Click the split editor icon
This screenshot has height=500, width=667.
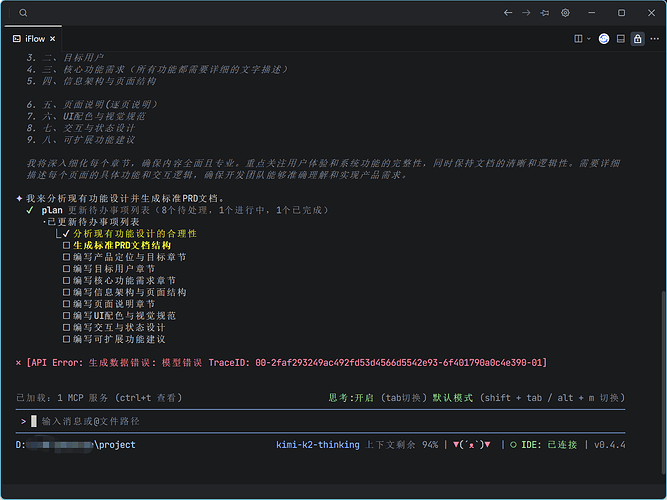click(x=578, y=39)
